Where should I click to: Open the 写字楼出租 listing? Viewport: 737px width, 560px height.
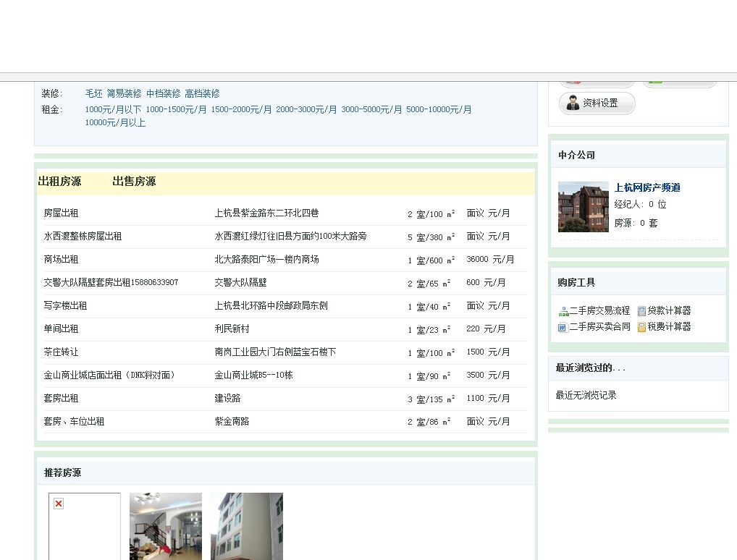65,305
